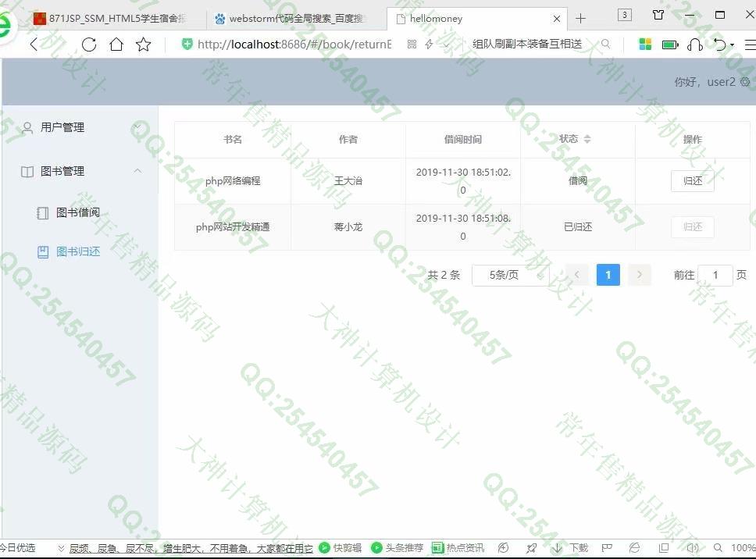Viewport: 756px width, 559px height.
Task: Expand the address bar dropdown arrow
Action: tap(446, 45)
